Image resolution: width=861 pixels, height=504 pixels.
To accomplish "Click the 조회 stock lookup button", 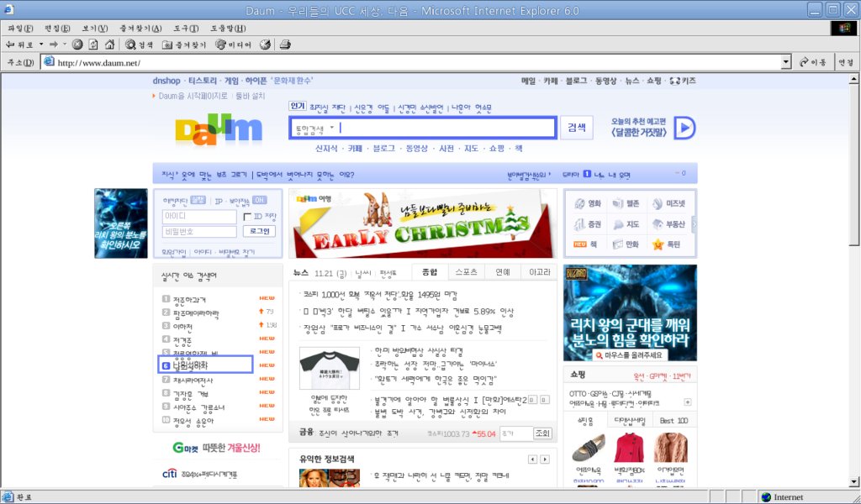I will (x=542, y=433).
